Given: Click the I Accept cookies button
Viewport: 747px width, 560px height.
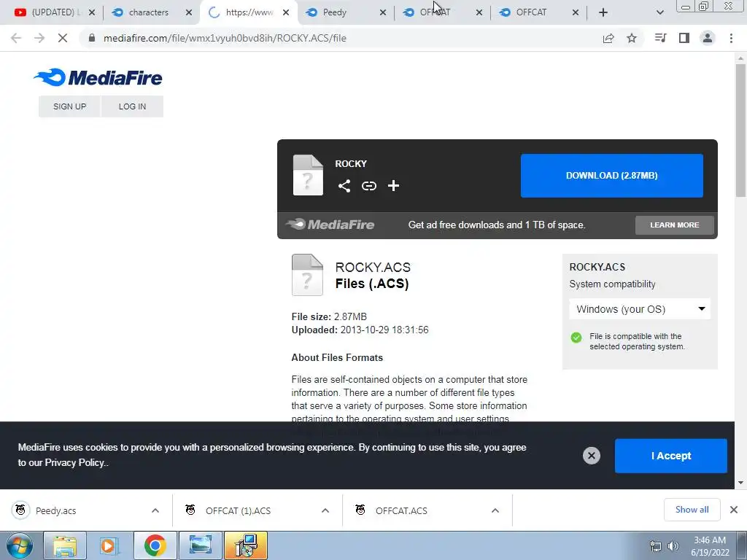Looking at the screenshot, I should pos(671,456).
